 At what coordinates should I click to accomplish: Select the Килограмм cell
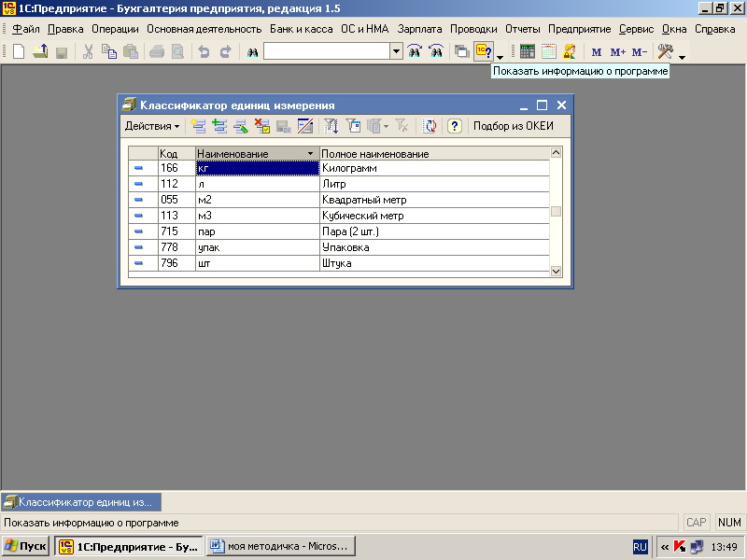434,168
